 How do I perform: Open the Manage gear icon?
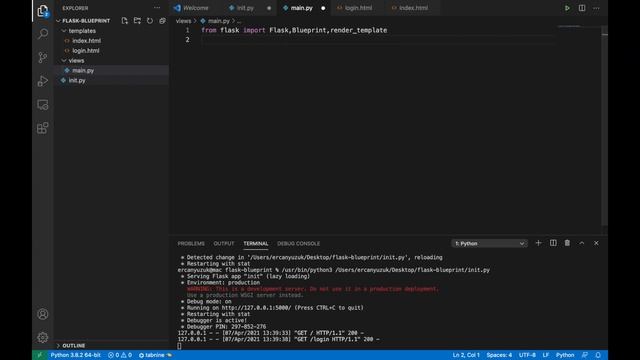click(x=43, y=338)
